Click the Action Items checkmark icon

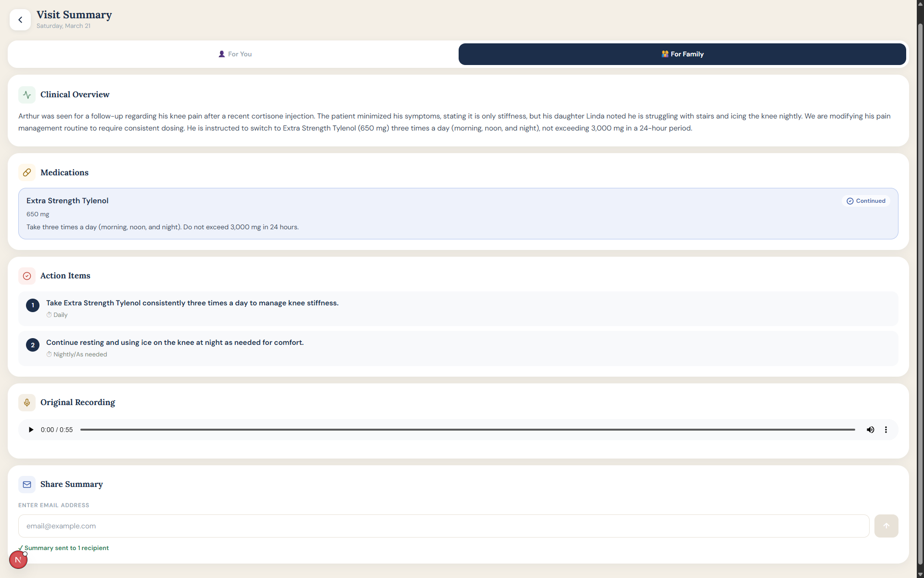click(x=27, y=276)
